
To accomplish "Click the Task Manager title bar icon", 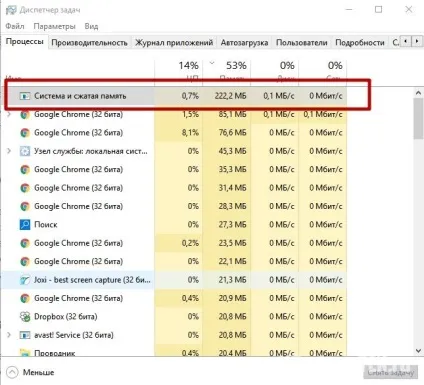I will (x=11, y=10).
